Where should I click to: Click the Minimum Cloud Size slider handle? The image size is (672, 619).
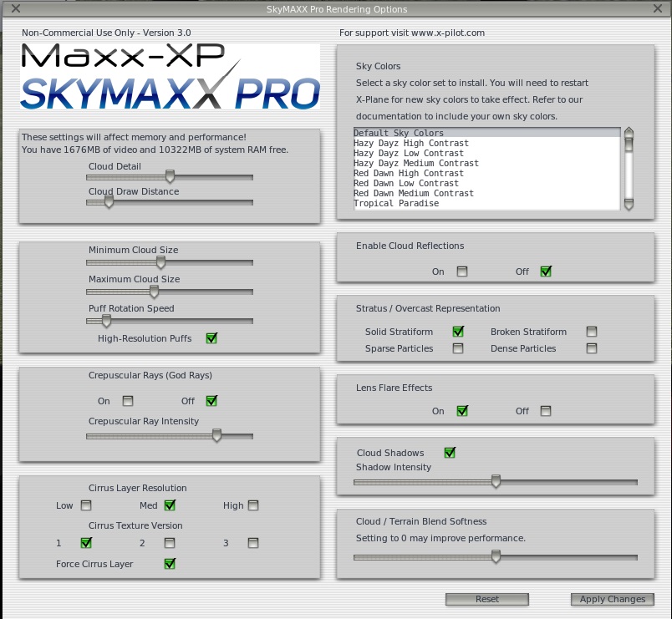click(160, 261)
